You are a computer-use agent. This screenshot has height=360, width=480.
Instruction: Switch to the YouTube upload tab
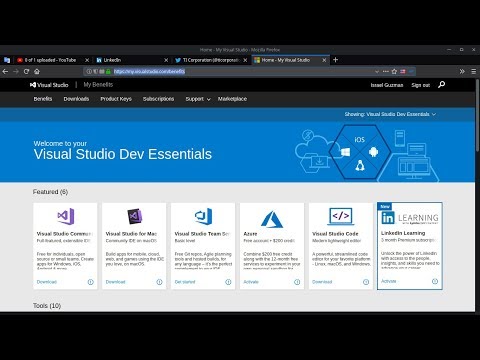click(x=51, y=60)
